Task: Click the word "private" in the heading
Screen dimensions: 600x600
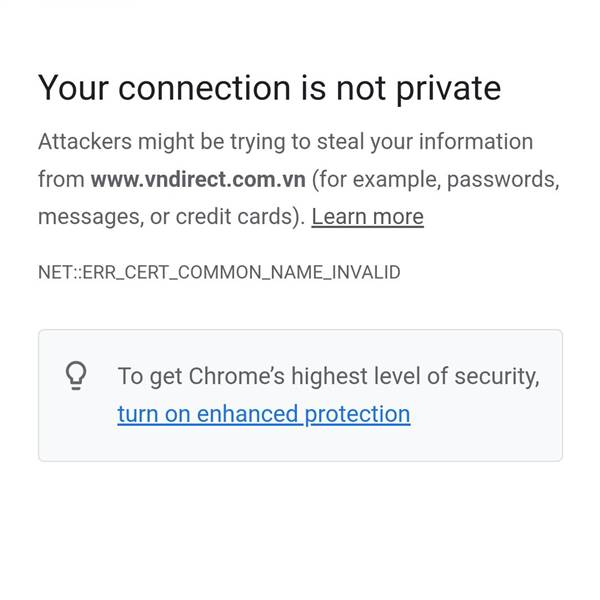Action: tap(448, 88)
